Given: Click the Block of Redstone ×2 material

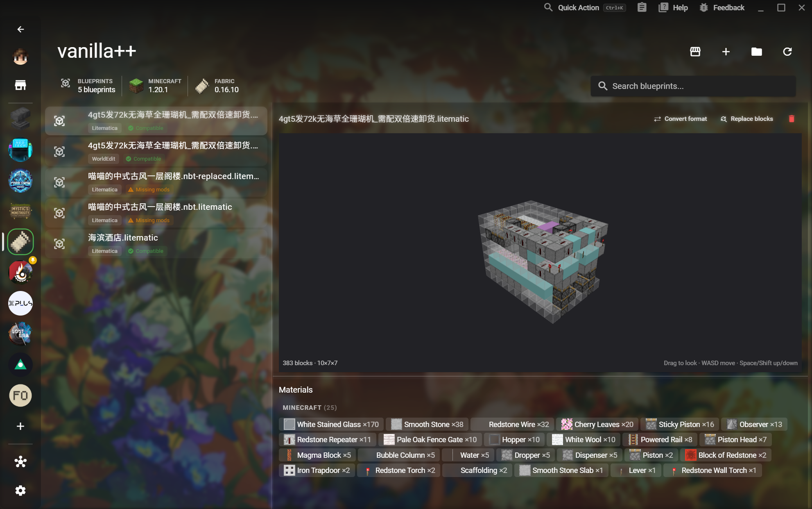Looking at the screenshot, I should click(726, 455).
